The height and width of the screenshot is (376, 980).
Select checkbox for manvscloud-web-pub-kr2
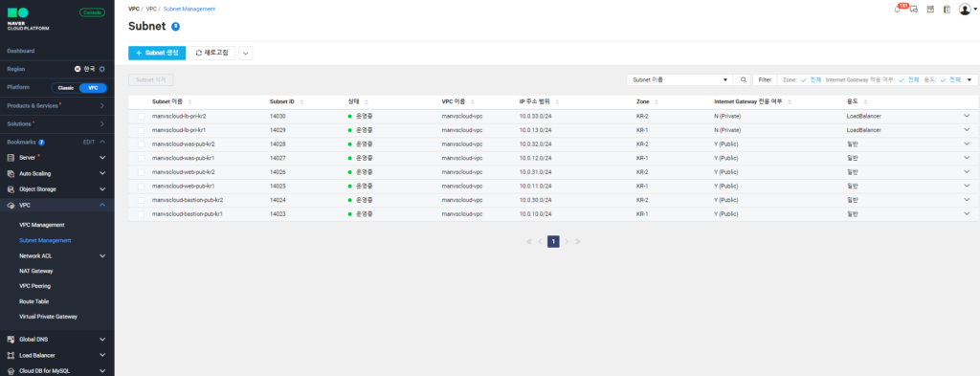tap(142, 172)
